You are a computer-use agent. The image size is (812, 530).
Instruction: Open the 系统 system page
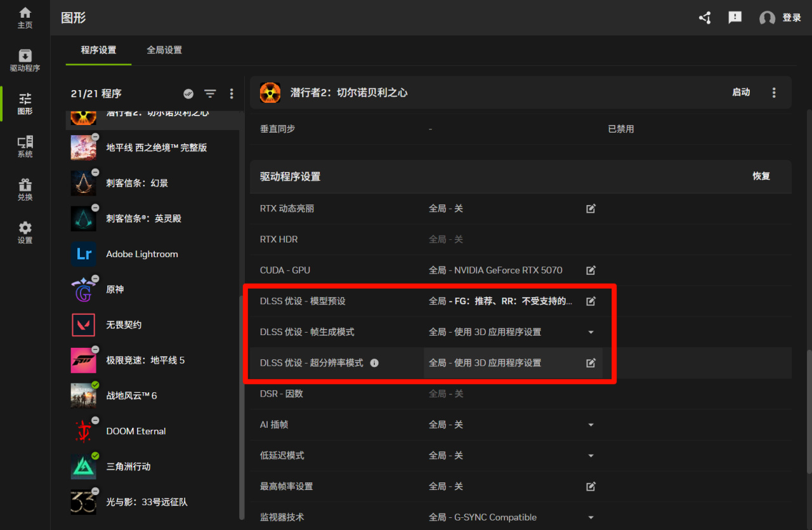pyautogui.click(x=25, y=147)
